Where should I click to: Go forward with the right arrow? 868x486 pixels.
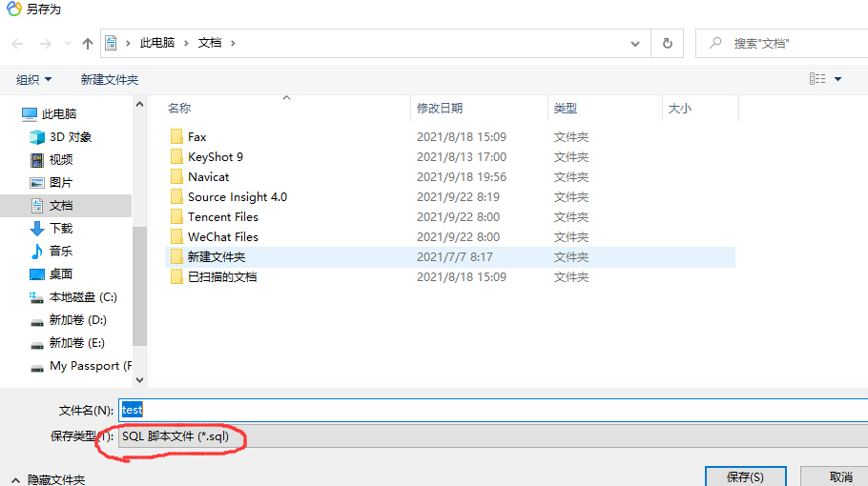tap(46, 44)
